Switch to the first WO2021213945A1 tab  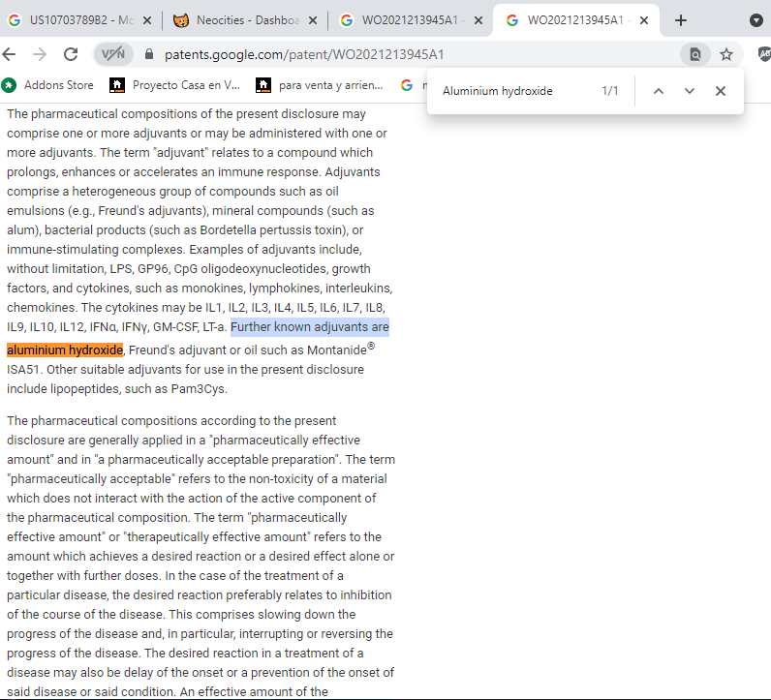click(x=404, y=20)
